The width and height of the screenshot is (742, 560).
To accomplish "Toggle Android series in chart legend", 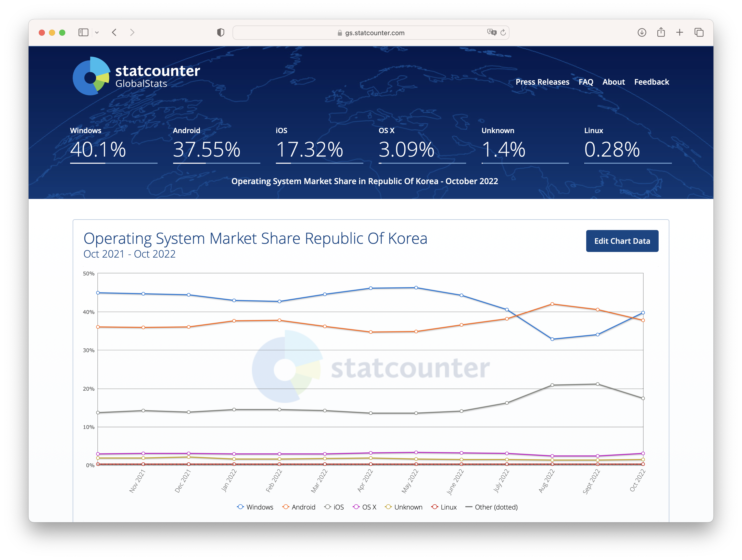I will [299, 507].
